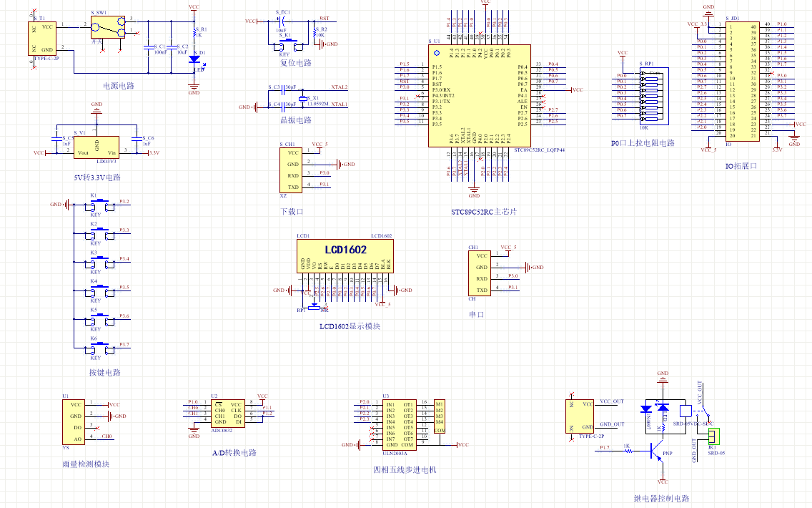Screen dimensions: 812x508
Task: Click the 'A/D转换电路' section title
Action: click(x=234, y=452)
